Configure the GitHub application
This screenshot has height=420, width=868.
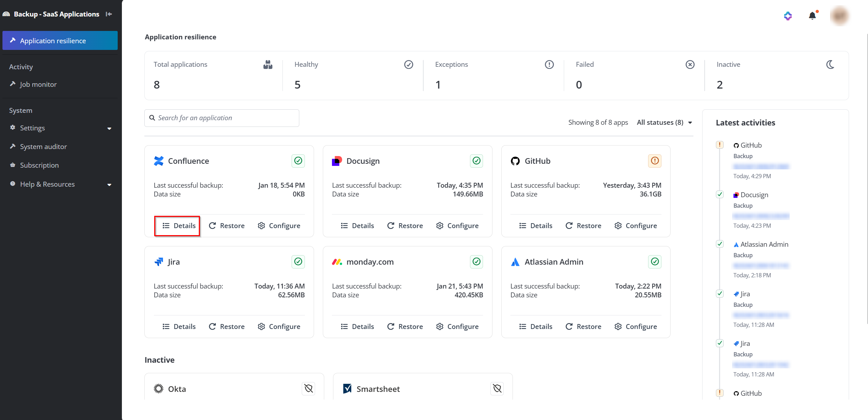635,226
